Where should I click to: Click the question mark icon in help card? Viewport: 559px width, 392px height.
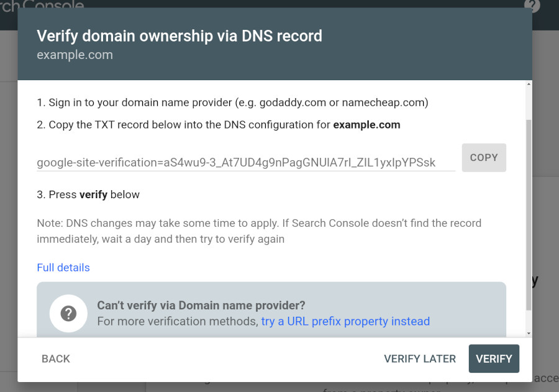click(x=68, y=314)
